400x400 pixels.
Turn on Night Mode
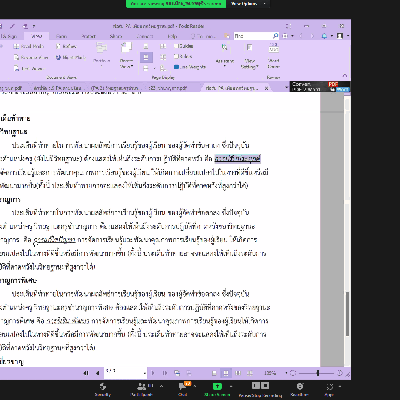click(71, 58)
